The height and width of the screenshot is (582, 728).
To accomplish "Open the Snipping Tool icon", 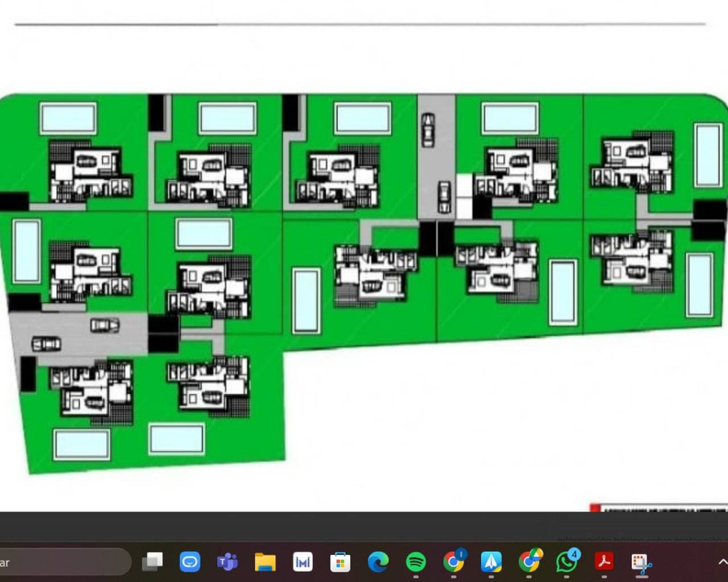I will (642, 562).
